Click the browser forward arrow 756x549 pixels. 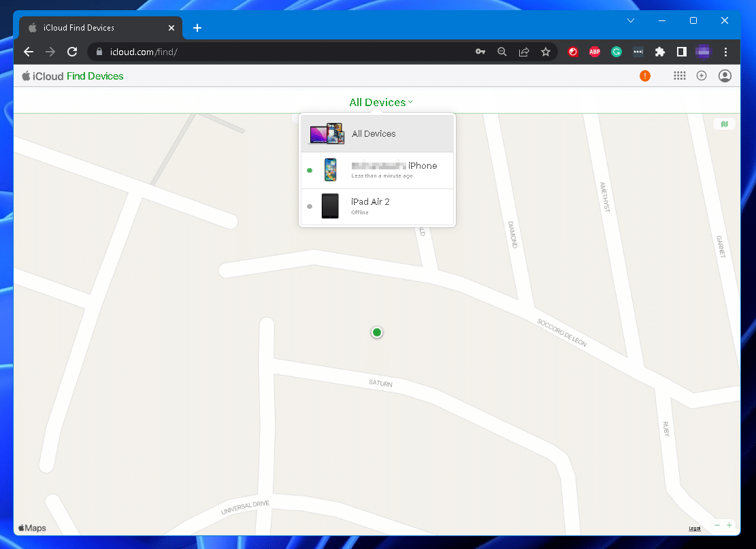click(x=50, y=52)
